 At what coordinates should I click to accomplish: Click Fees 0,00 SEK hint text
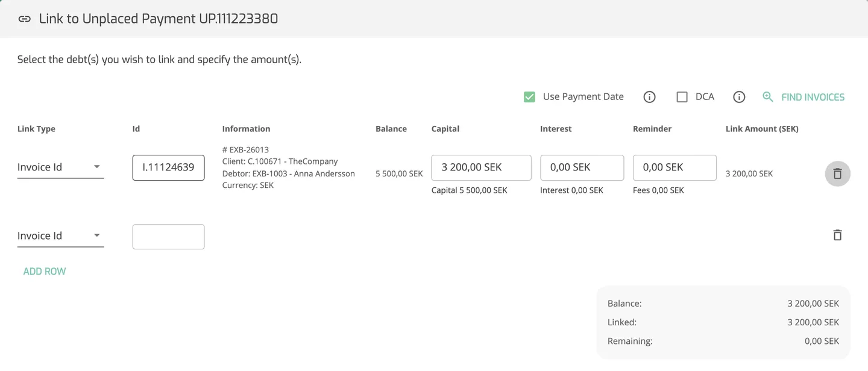point(658,190)
